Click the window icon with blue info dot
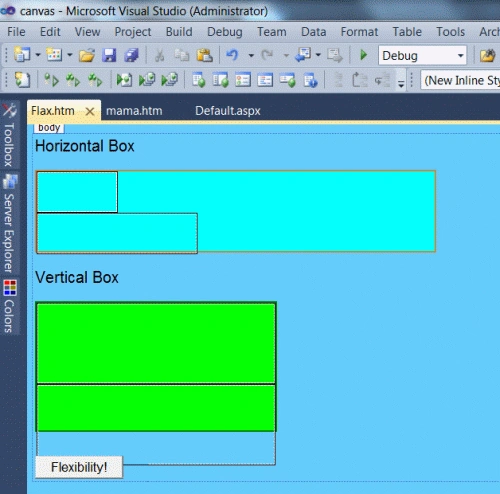Image resolution: width=500 pixels, height=494 pixels. (x=310, y=80)
